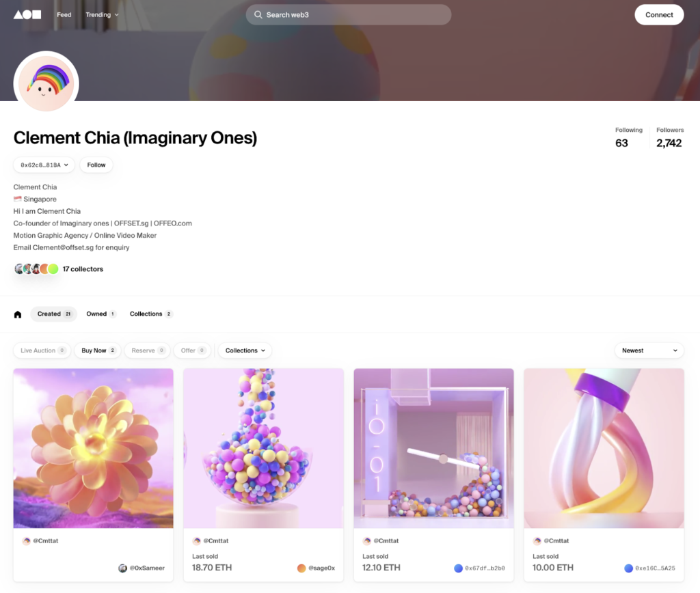Click the Connect button
This screenshot has height=593, width=700.
pos(659,15)
